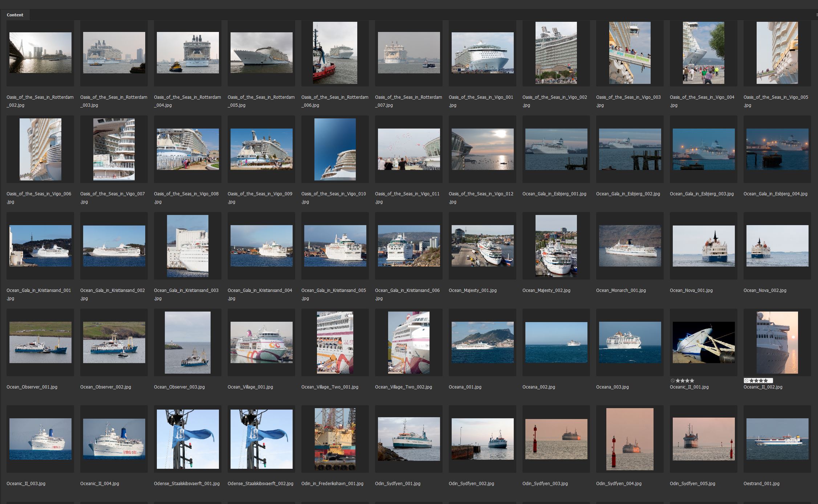Click second star on Oceanic_II_002.jpg rating
818x504 pixels.
point(756,381)
